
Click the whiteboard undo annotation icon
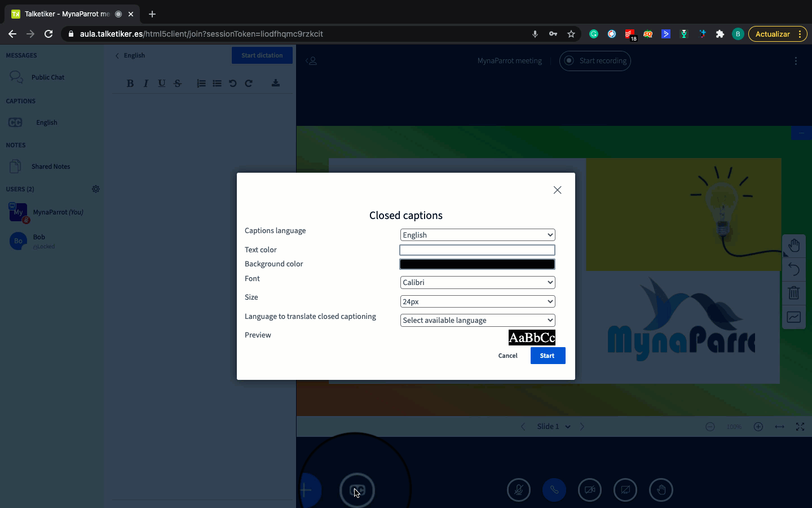click(x=794, y=269)
